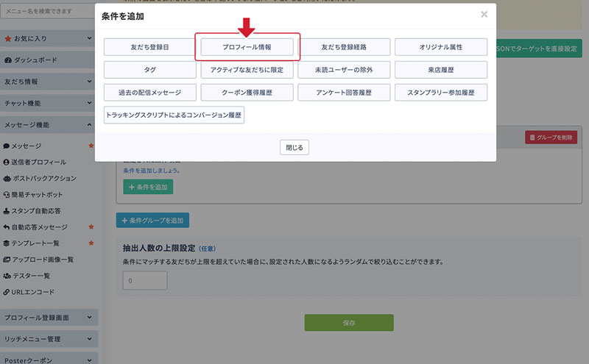This screenshot has height=364, width=589.
Task: Click the メニュー名を検索 search box
Action: tap(48, 12)
